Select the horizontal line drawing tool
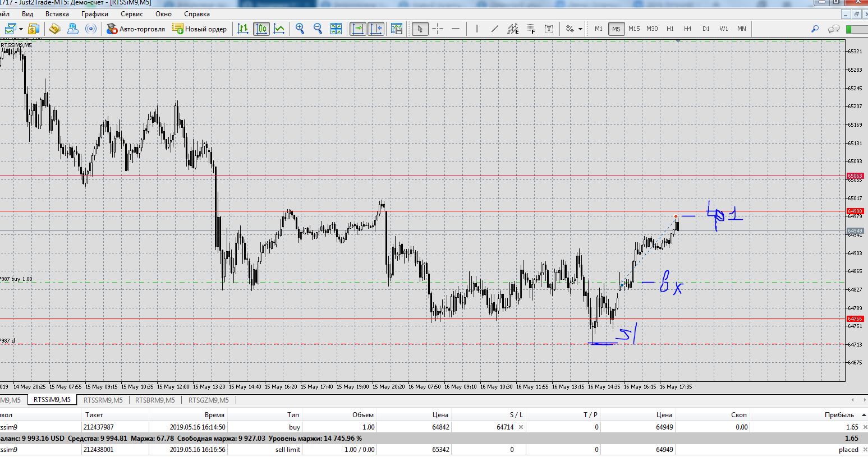This screenshot has height=457, width=868. [x=456, y=29]
